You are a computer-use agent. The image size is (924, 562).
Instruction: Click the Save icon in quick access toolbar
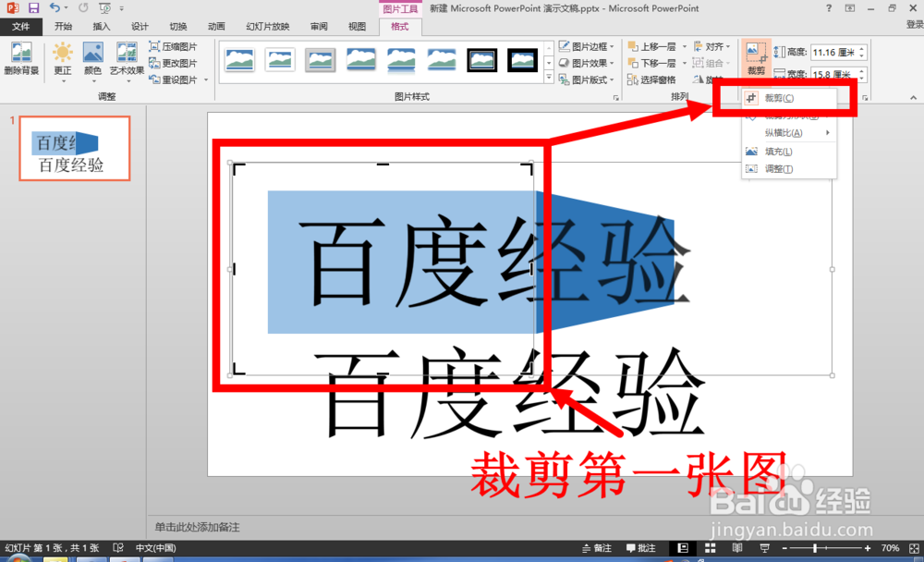[33, 7]
